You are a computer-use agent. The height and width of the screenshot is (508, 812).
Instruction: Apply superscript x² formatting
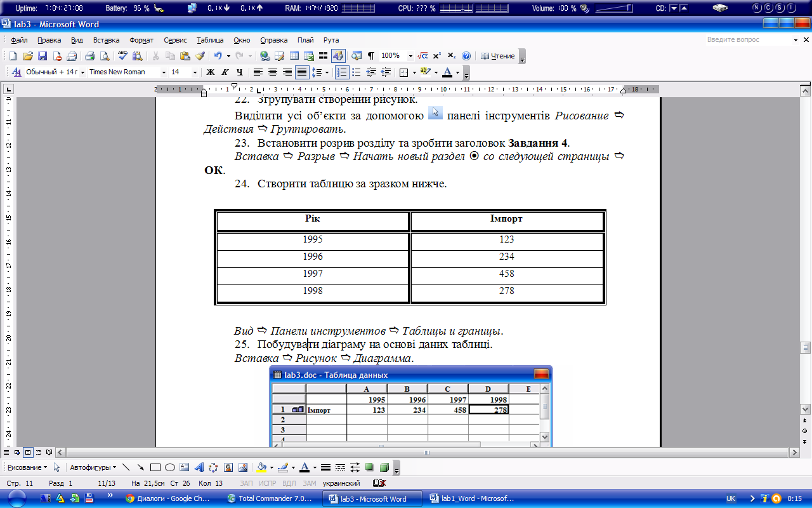(x=437, y=56)
